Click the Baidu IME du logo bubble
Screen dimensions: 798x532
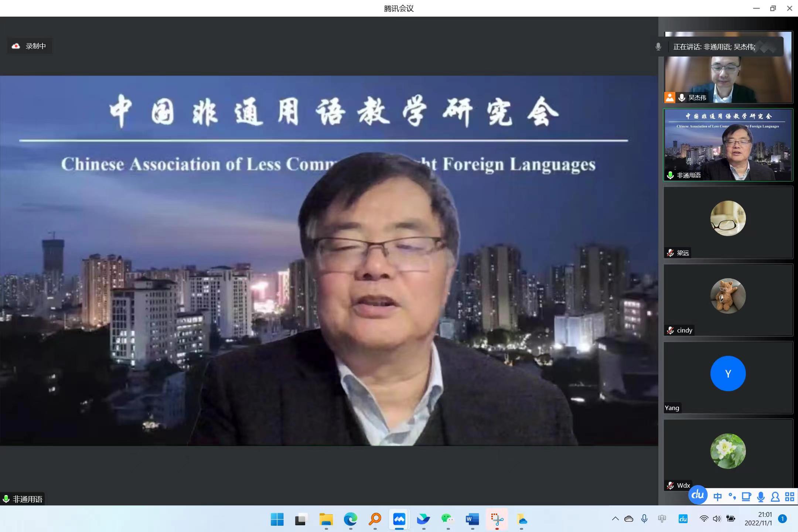pos(698,495)
